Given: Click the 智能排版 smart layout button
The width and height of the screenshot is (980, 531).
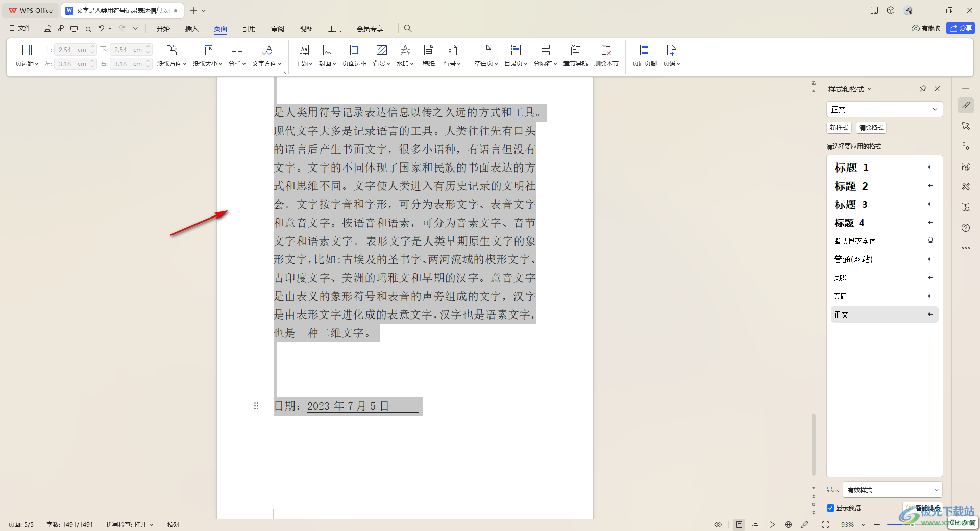Looking at the screenshot, I should coord(923,508).
